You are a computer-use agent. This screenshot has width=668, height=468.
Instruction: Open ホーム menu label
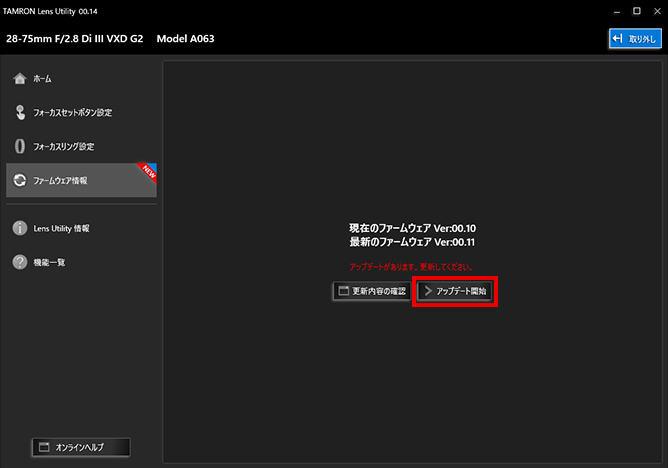tap(42, 79)
